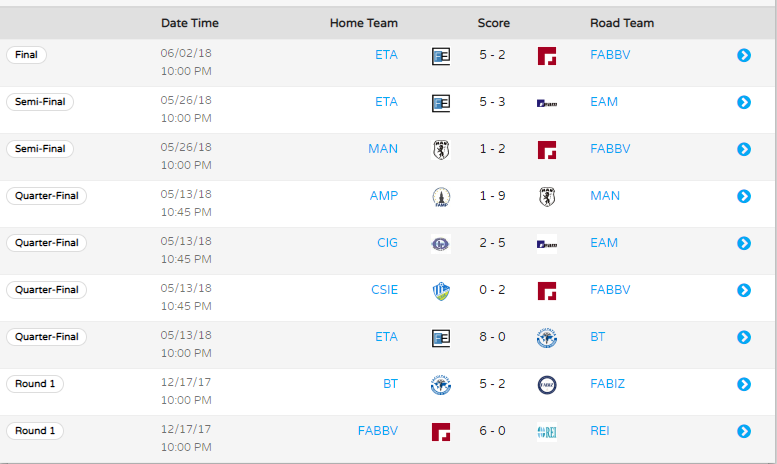
Task: Open the REI road team link
Action: click(600, 430)
